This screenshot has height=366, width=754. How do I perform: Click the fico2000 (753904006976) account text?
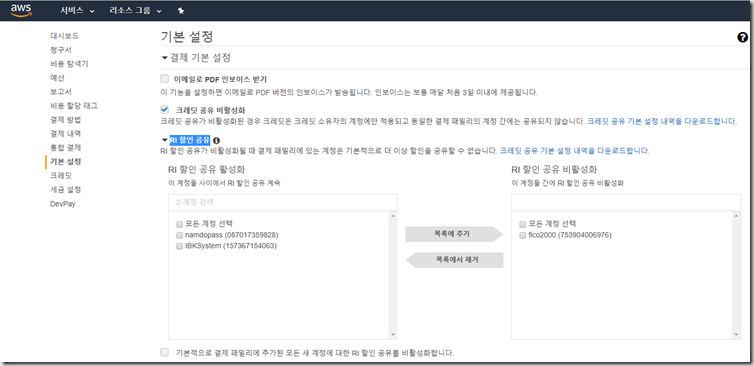click(x=570, y=235)
